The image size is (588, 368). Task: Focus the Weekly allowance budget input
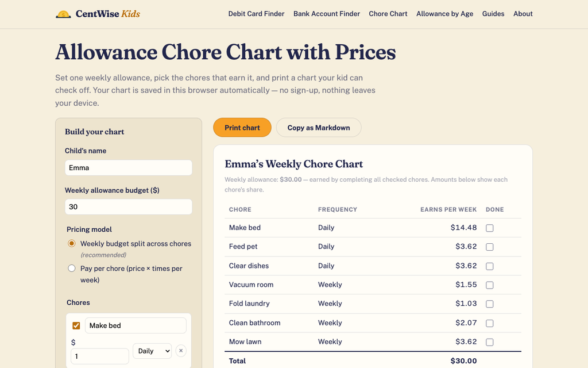point(129,207)
